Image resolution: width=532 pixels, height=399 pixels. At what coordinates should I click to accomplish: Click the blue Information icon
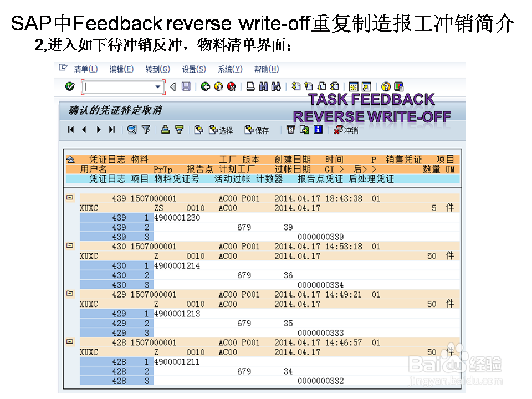318,130
